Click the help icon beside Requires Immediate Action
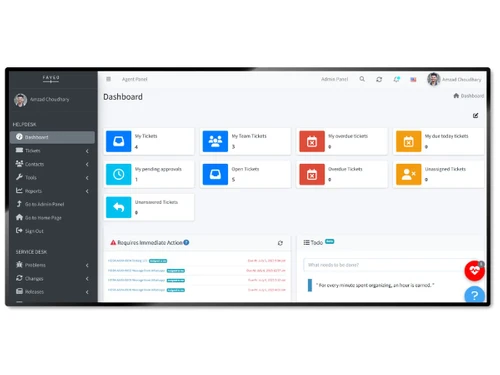This screenshot has width=500, height=375. [186, 242]
